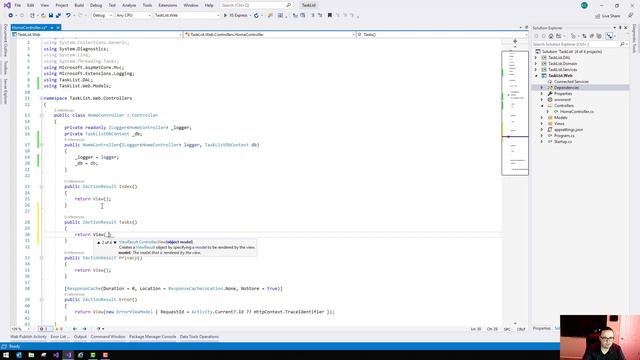Screen dimensions: 640x360
Task: Open the Debug configuration dropdown
Action: pyautogui.click(x=102, y=16)
